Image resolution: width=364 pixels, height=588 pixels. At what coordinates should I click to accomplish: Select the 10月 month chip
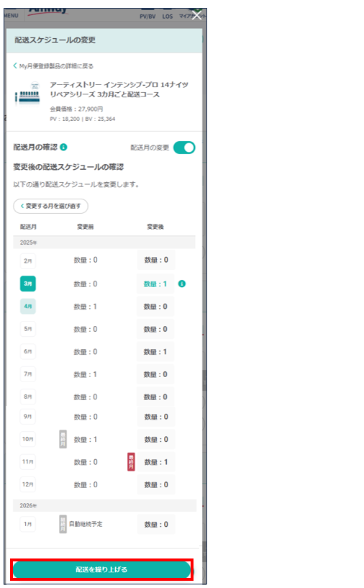coord(28,439)
